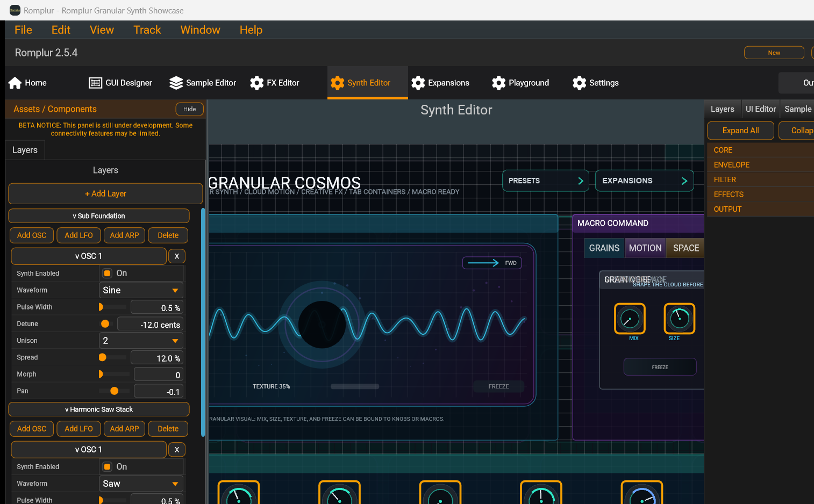
Task: Click the Pan slider handle
Action: 114,391
